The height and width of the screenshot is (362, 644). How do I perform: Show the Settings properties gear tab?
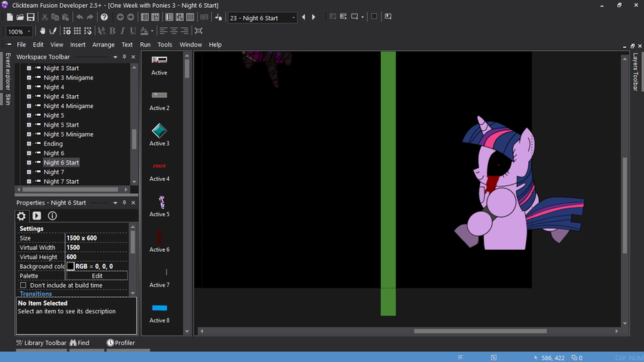(x=21, y=216)
